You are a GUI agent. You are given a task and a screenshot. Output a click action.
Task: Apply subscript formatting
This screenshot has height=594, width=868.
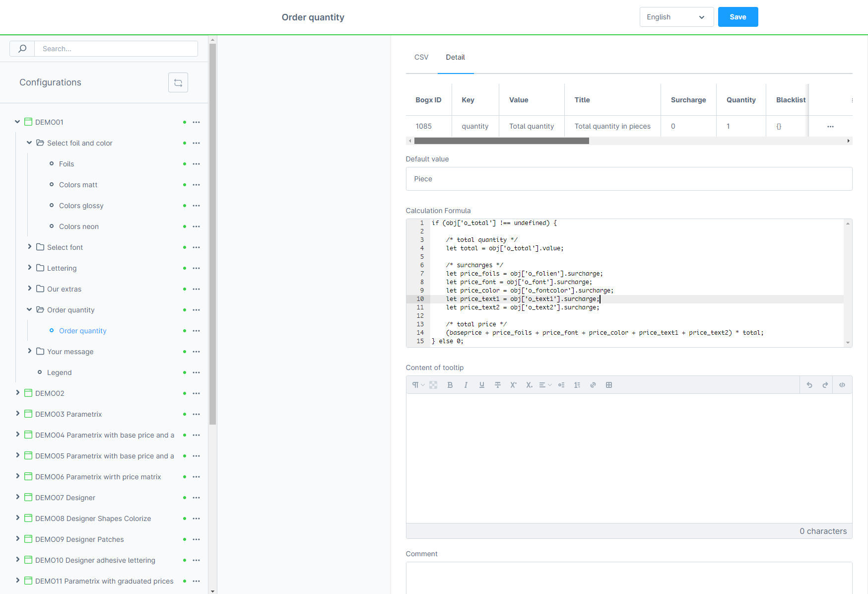(530, 385)
